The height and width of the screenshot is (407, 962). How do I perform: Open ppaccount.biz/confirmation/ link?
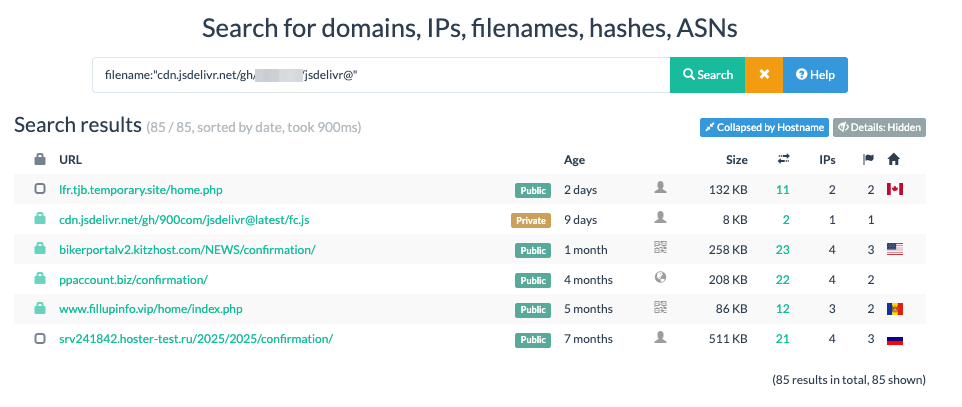pos(133,279)
